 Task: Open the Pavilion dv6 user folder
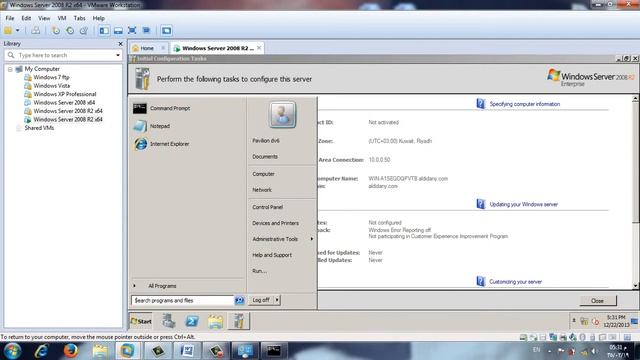(266, 141)
